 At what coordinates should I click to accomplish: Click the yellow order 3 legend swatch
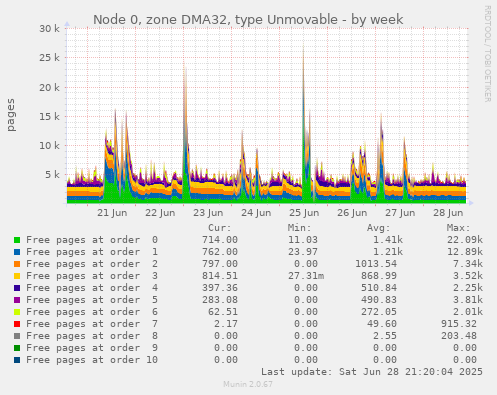point(17,276)
